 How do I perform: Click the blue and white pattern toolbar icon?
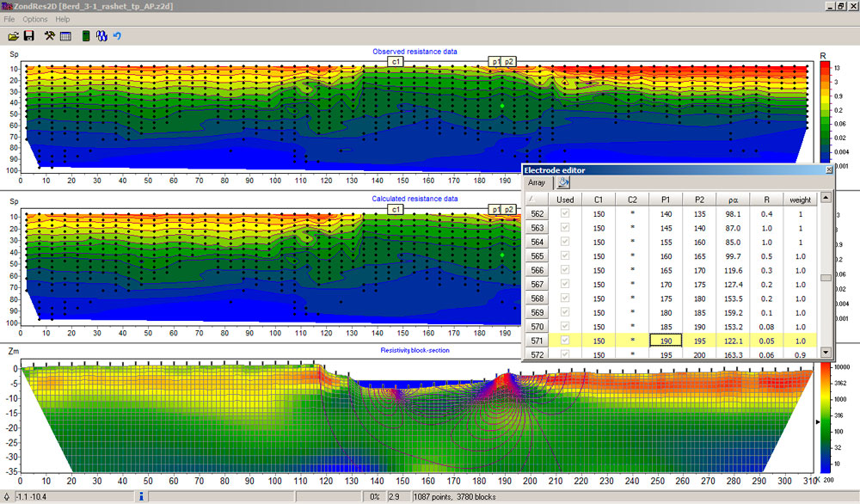click(x=101, y=36)
